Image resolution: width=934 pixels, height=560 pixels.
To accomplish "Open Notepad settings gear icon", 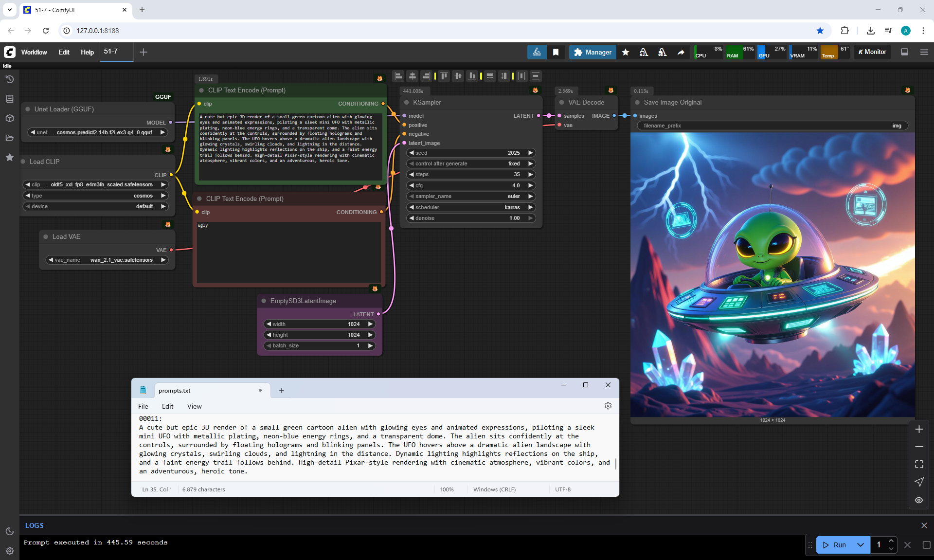I will pos(608,406).
